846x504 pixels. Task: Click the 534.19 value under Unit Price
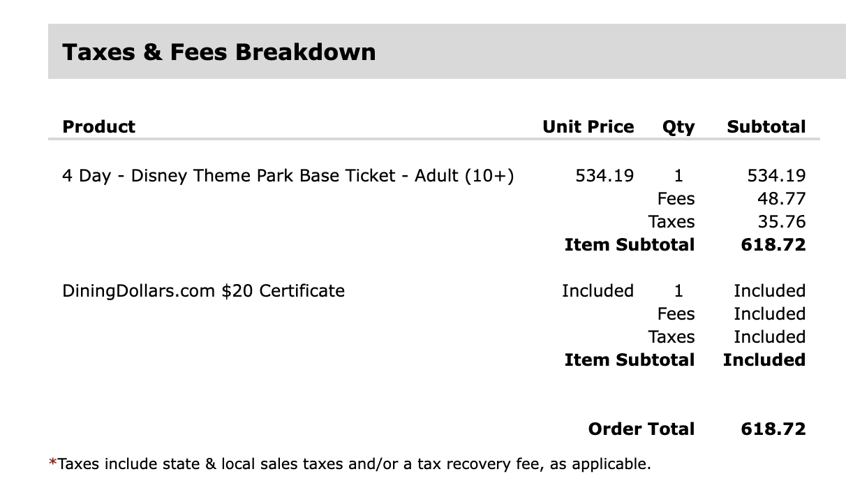click(x=604, y=175)
